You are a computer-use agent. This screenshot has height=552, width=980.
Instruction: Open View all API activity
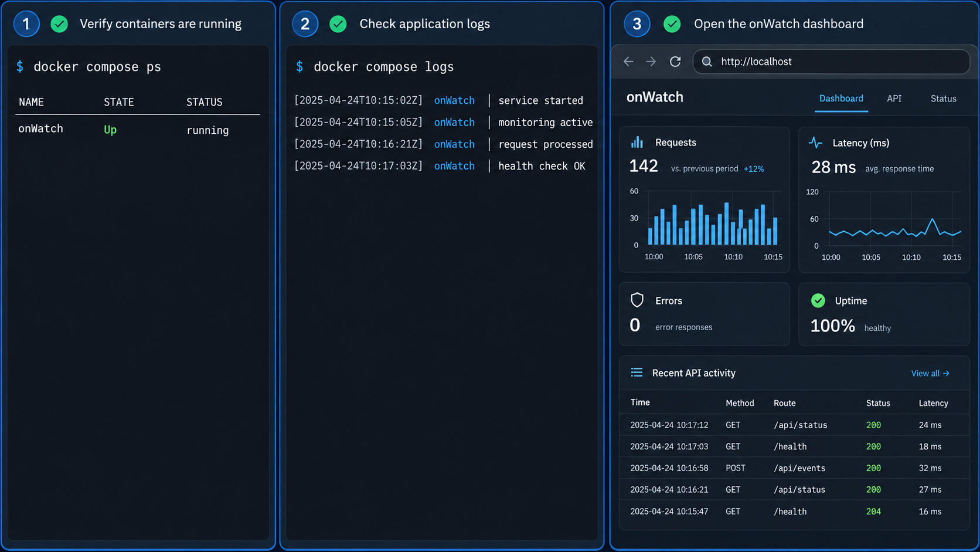click(930, 374)
